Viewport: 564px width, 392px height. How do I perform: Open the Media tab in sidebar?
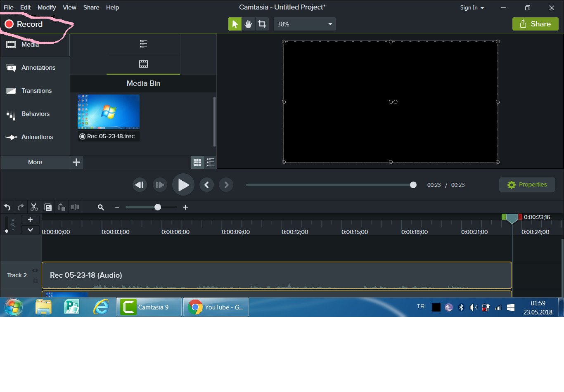point(35,45)
